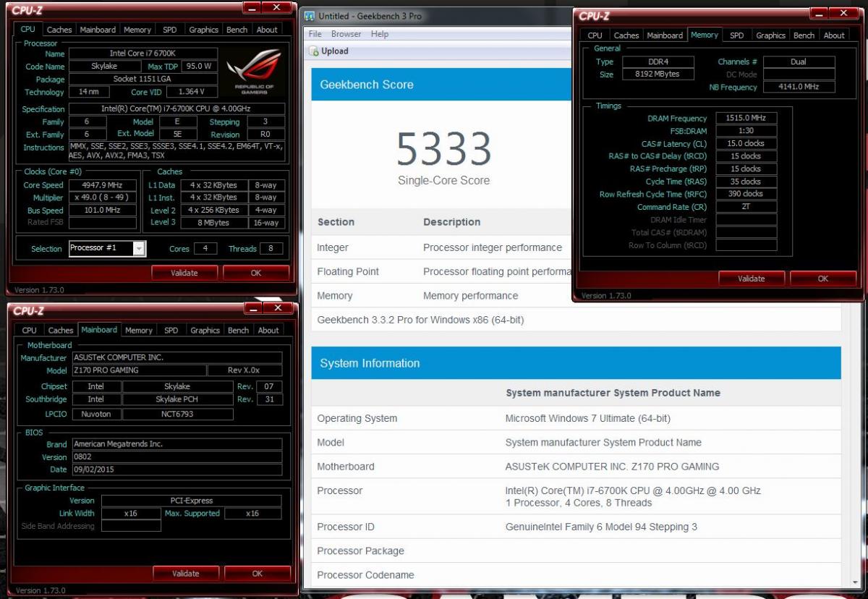Select SPD tab in the right CPU-Z window
Viewport: 868px width, 599px height.
point(736,35)
